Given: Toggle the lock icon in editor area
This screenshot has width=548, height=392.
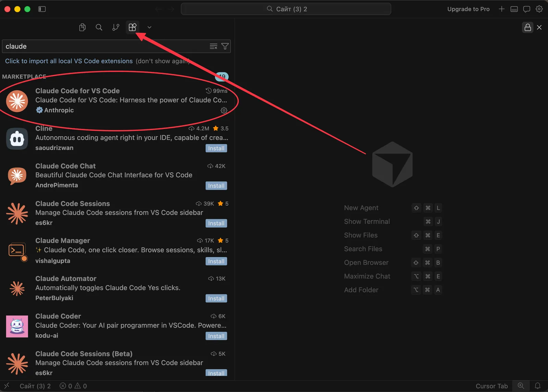Looking at the screenshot, I should click(x=528, y=27).
